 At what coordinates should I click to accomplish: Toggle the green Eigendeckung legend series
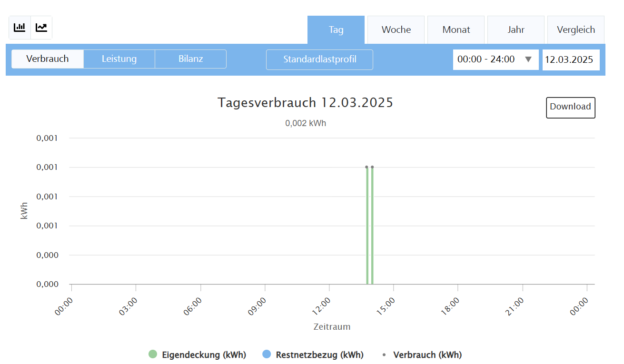click(x=198, y=354)
